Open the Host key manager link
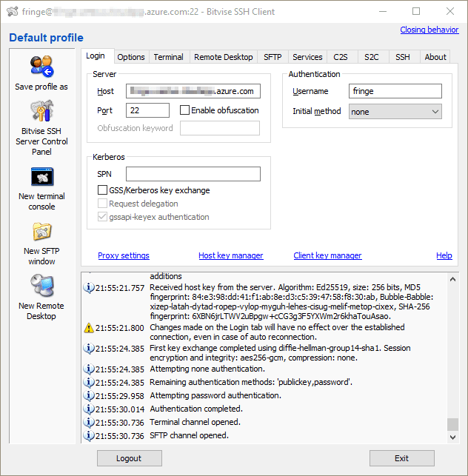Screen dimensions: 468x476 click(231, 255)
